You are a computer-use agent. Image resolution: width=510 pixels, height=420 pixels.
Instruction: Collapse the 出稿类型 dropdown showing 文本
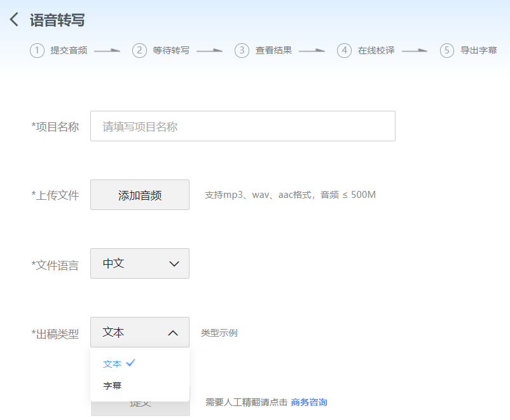point(139,332)
